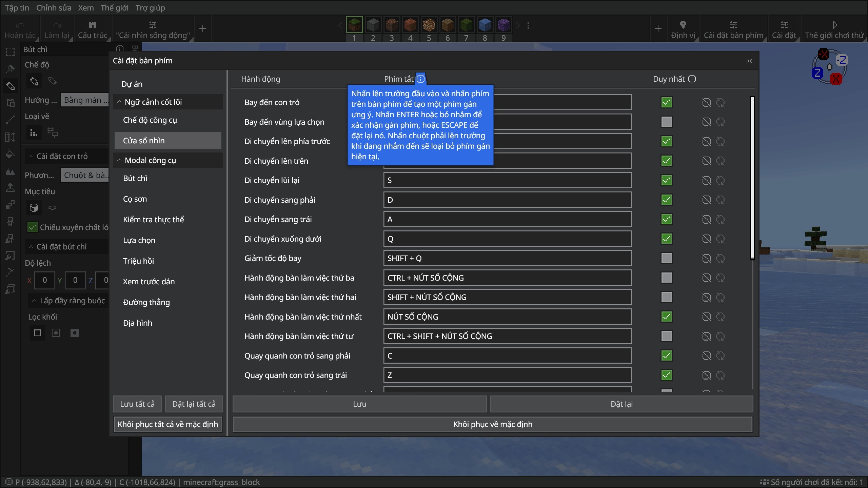Clear keybinding for Di chuyển lùi lại

pos(707,180)
